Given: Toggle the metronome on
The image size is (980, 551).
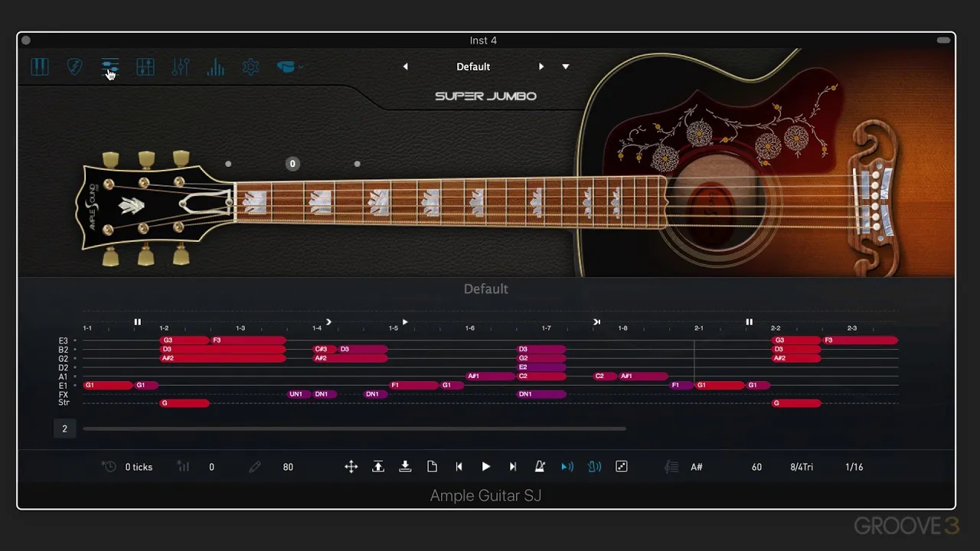Looking at the screenshot, I should tap(540, 467).
